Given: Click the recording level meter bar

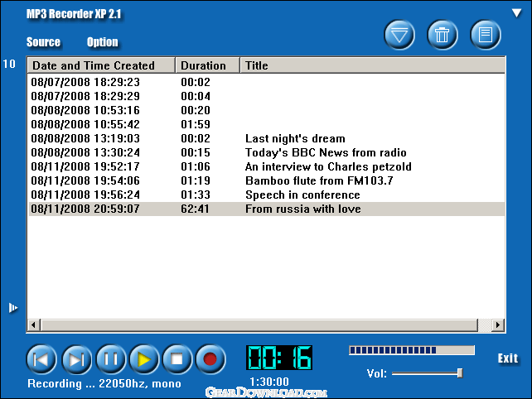Looking at the screenshot, I should pos(412,350).
